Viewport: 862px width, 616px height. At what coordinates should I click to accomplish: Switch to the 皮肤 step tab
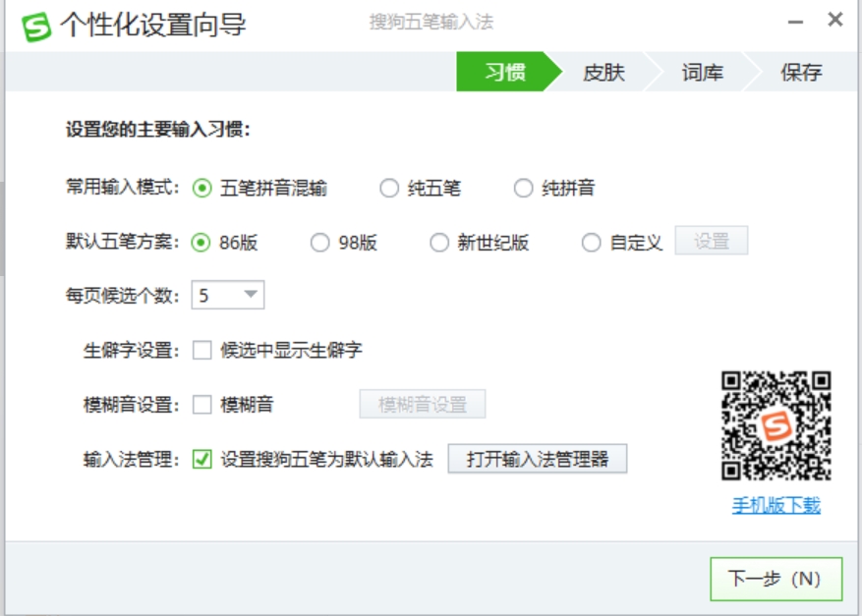(x=603, y=72)
